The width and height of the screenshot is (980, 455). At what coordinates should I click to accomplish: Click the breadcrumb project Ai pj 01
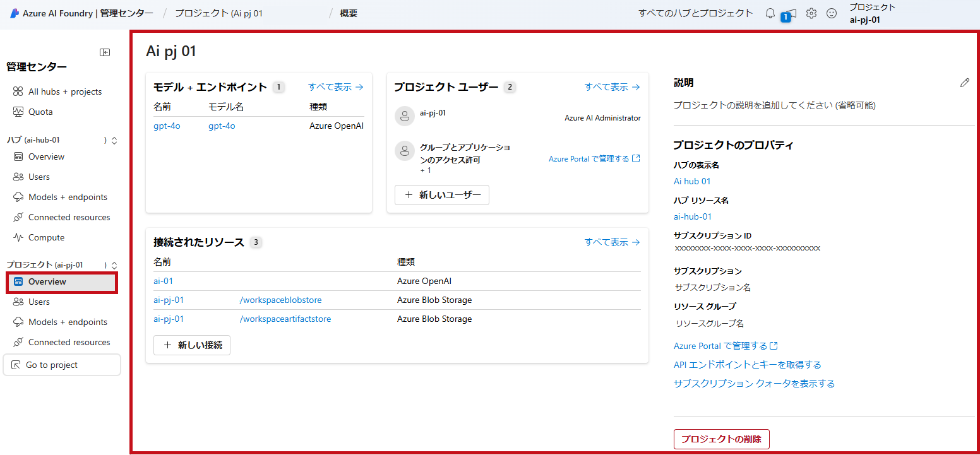[218, 13]
